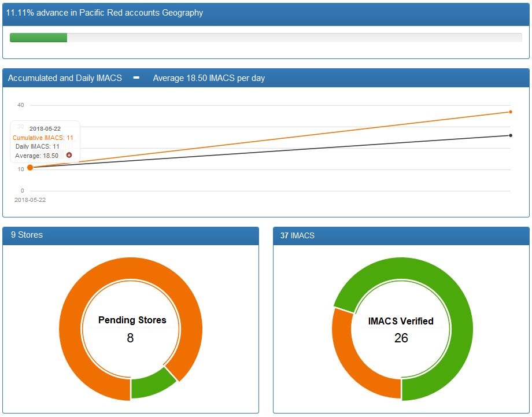Click 'Average: 18.50' in tooltip
The image size is (532, 417).
(36, 156)
